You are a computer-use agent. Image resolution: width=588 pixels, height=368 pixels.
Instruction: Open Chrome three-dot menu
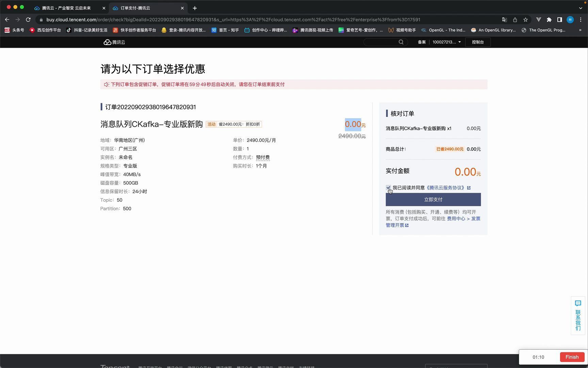pyautogui.click(x=581, y=20)
